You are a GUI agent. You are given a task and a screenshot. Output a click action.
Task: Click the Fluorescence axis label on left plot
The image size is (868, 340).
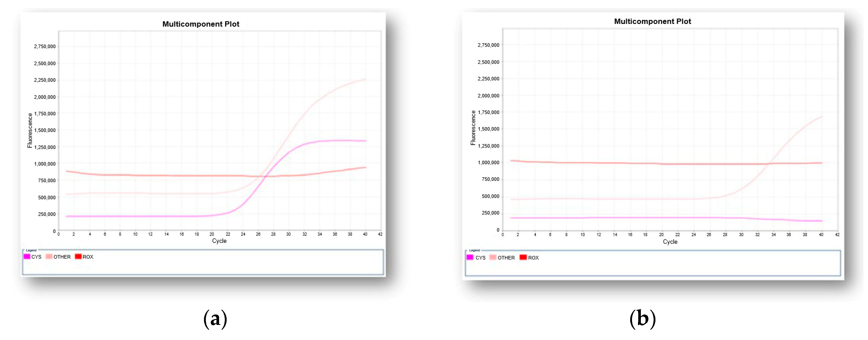coord(30,130)
